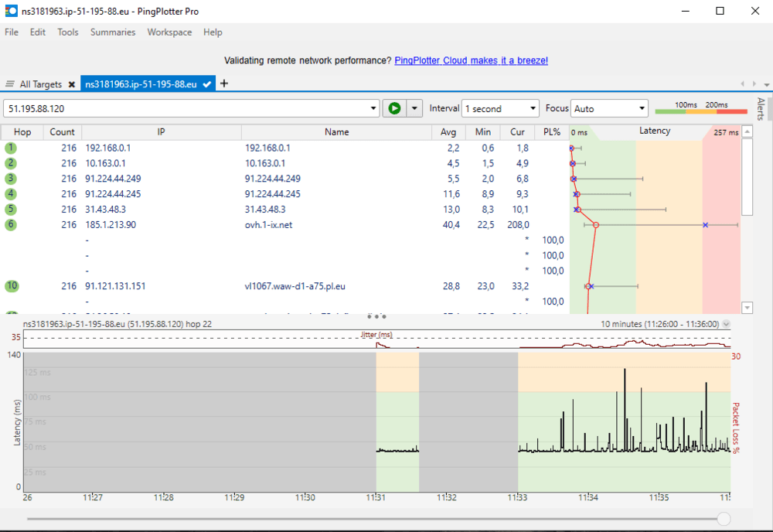This screenshot has width=773, height=532.
Task: Open the Alerts side panel
Action: click(x=761, y=110)
